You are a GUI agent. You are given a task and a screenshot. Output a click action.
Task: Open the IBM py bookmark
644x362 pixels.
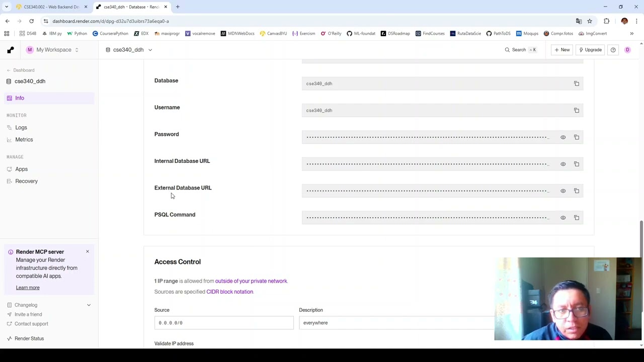pos(52,34)
